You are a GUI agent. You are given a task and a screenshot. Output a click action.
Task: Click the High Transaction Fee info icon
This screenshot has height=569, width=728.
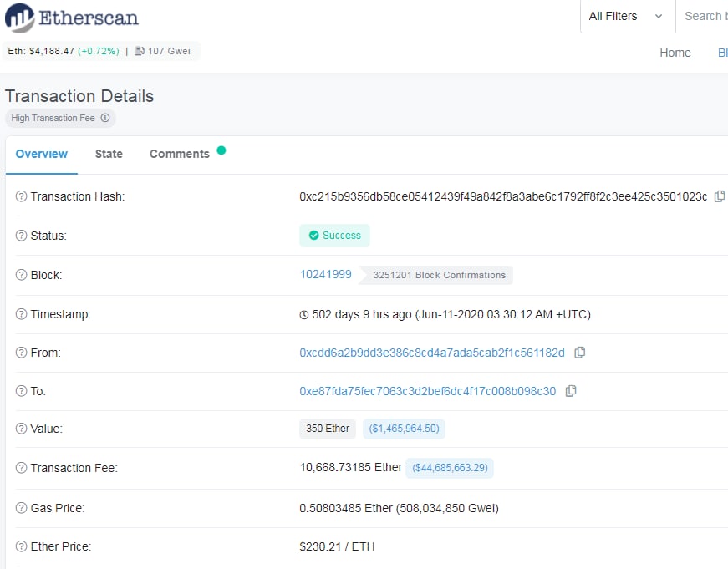(105, 118)
